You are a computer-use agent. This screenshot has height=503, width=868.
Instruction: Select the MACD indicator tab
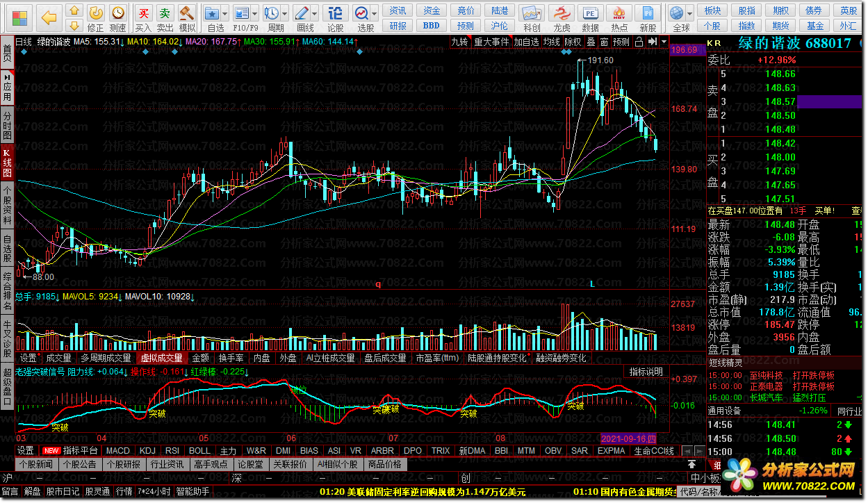click(118, 451)
